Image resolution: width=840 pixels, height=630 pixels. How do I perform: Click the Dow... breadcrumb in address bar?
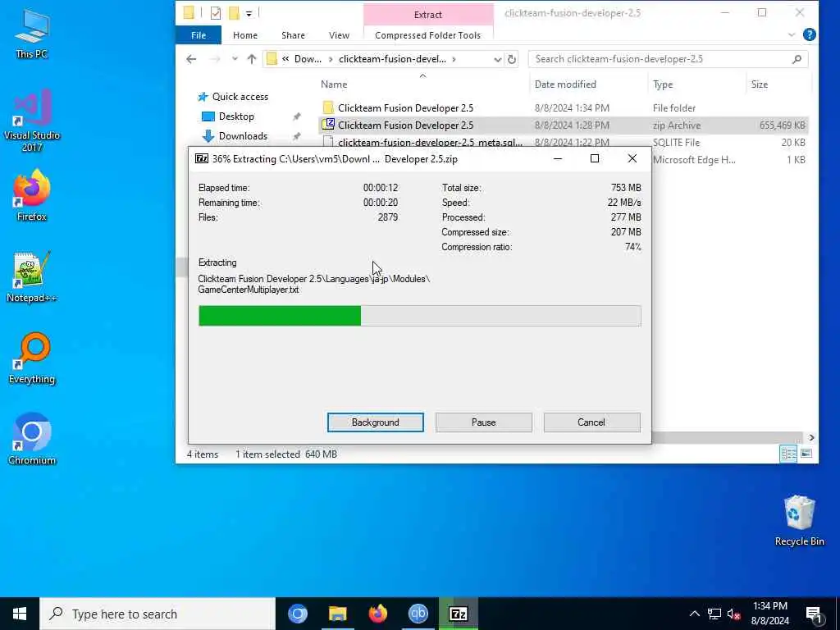(x=308, y=59)
